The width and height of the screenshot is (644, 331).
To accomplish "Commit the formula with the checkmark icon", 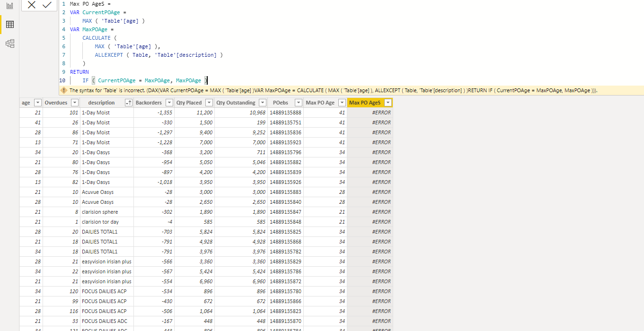I will click(46, 5).
